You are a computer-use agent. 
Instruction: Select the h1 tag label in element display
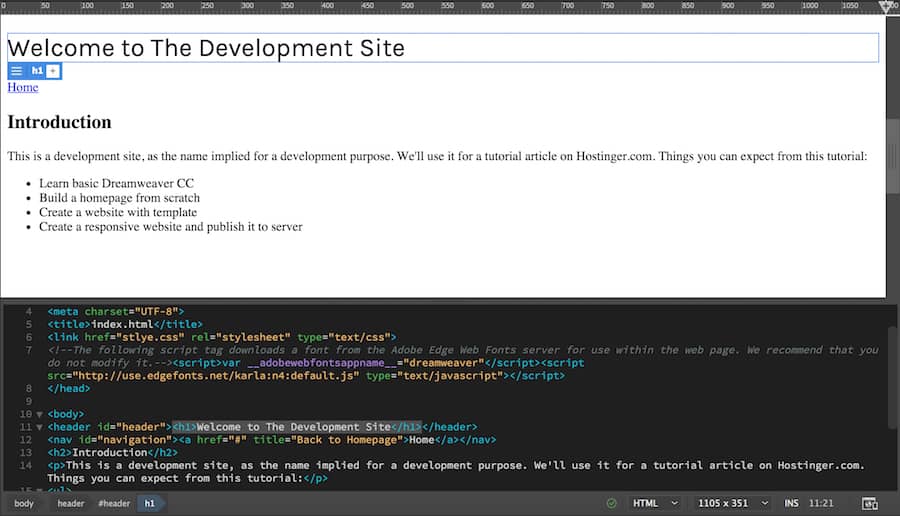pos(37,71)
